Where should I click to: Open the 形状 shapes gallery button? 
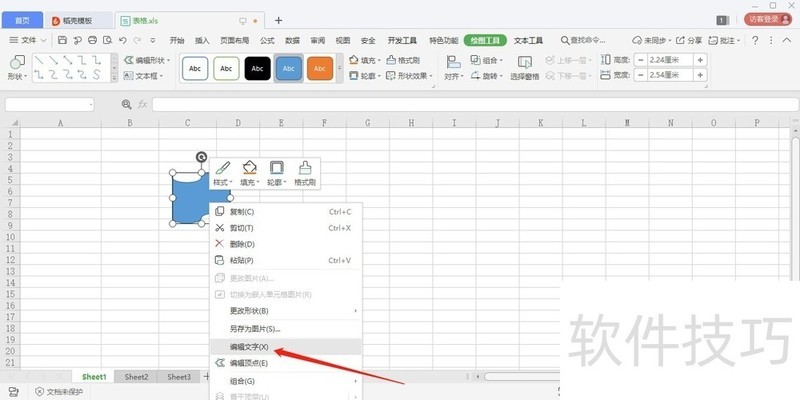pyautogui.click(x=17, y=68)
